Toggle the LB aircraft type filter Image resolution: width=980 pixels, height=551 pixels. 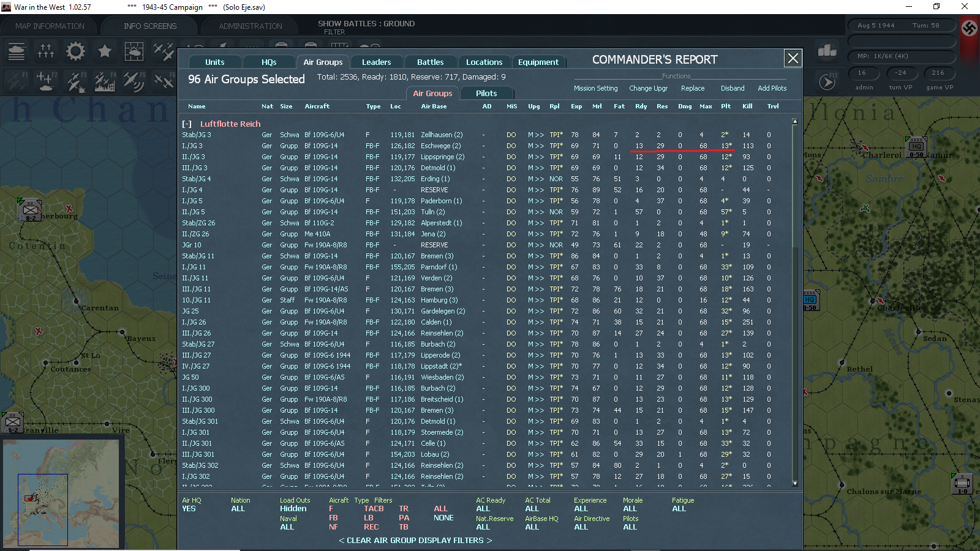(x=369, y=518)
